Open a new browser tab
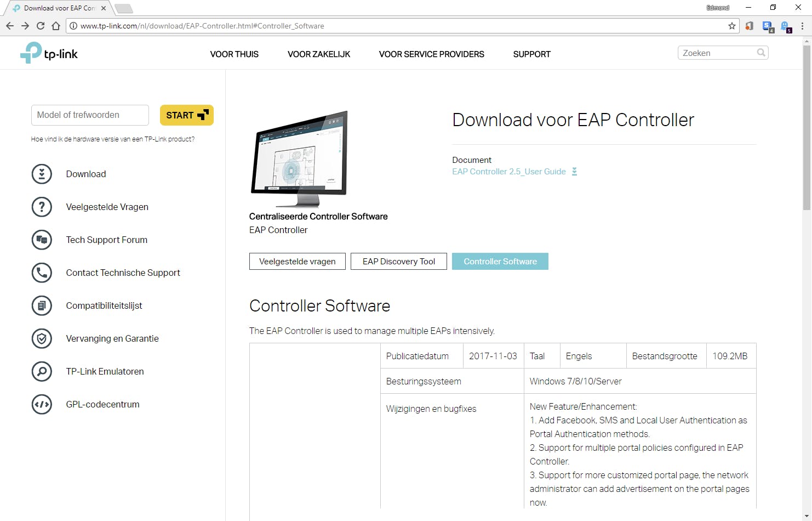Screen dimensions: 812x521 pyautogui.click(x=124, y=8)
